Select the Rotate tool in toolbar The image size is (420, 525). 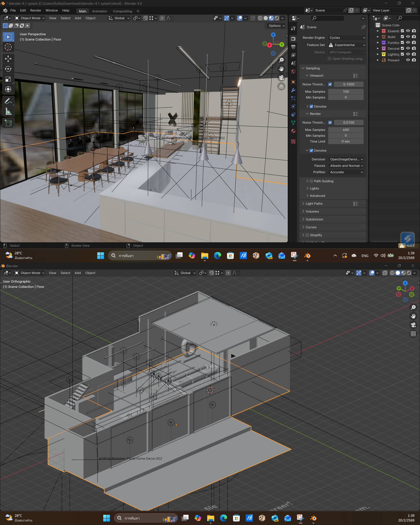pyautogui.click(x=8, y=69)
